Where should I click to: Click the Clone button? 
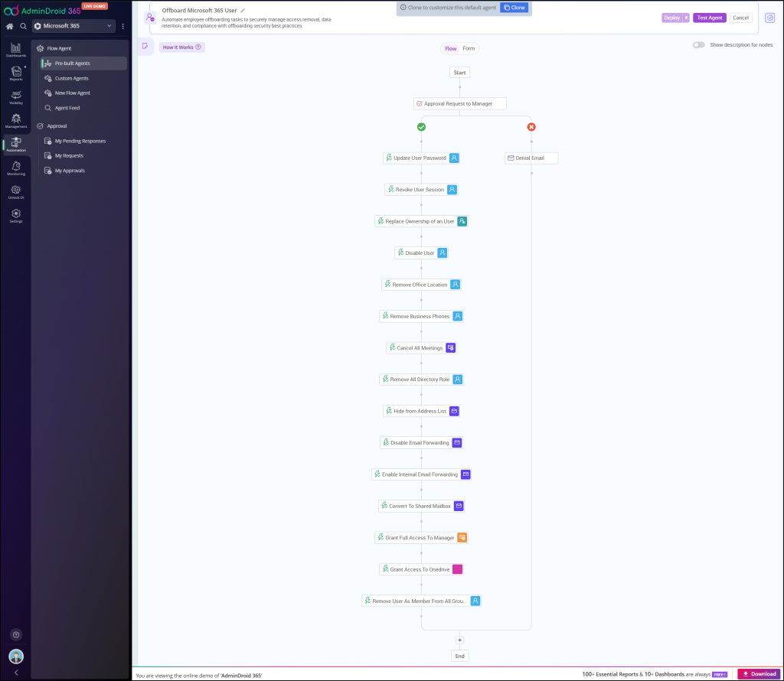[x=514, y=8]
